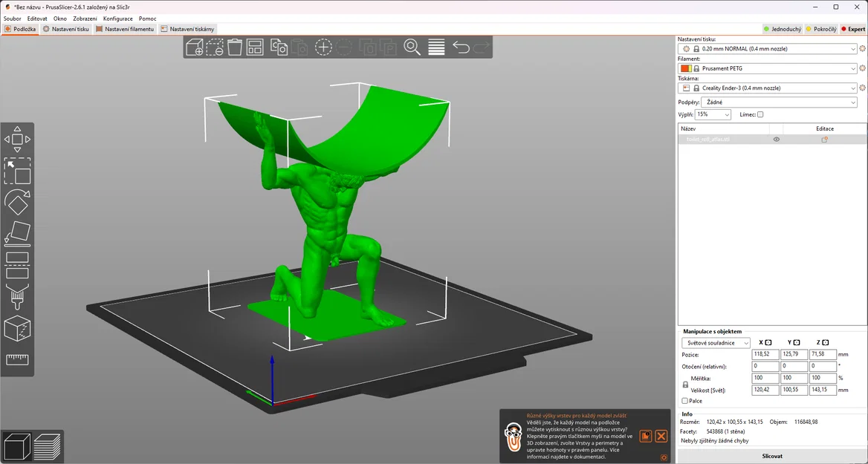Click gear icon next to printer preset
Image resolution: width=868 pixels, height=464 pixels.
(x=862, y=88)
